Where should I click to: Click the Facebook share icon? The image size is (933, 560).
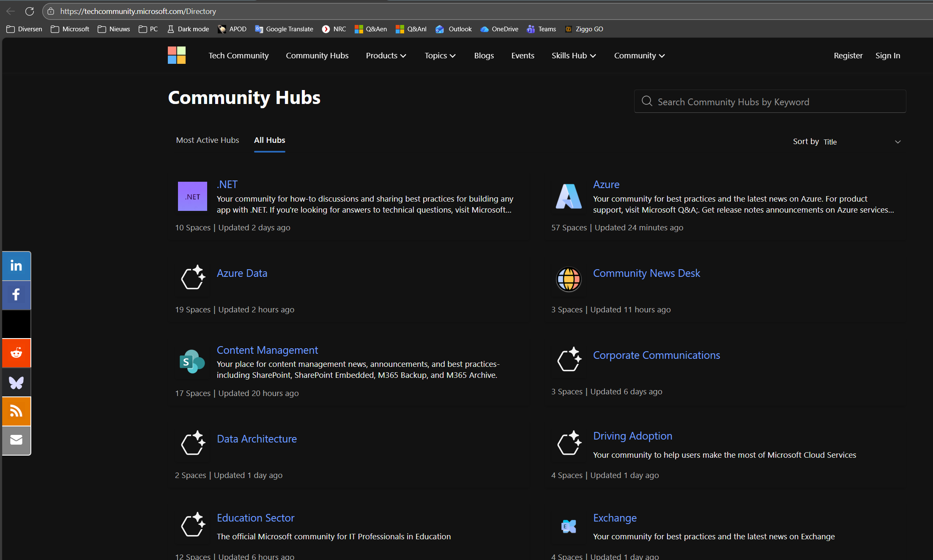click(x=16, y=295)
